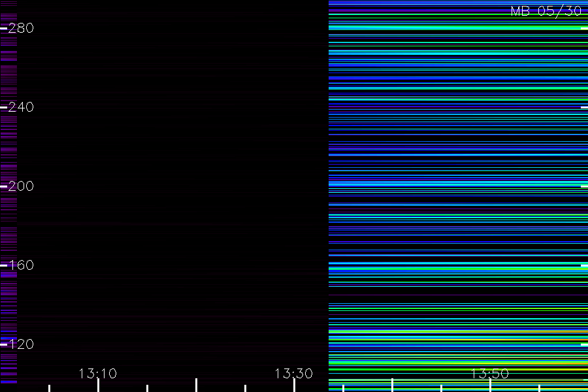Click the 240 frequency axis label
This screenshot has width=588, height=392.
point(21,107)
